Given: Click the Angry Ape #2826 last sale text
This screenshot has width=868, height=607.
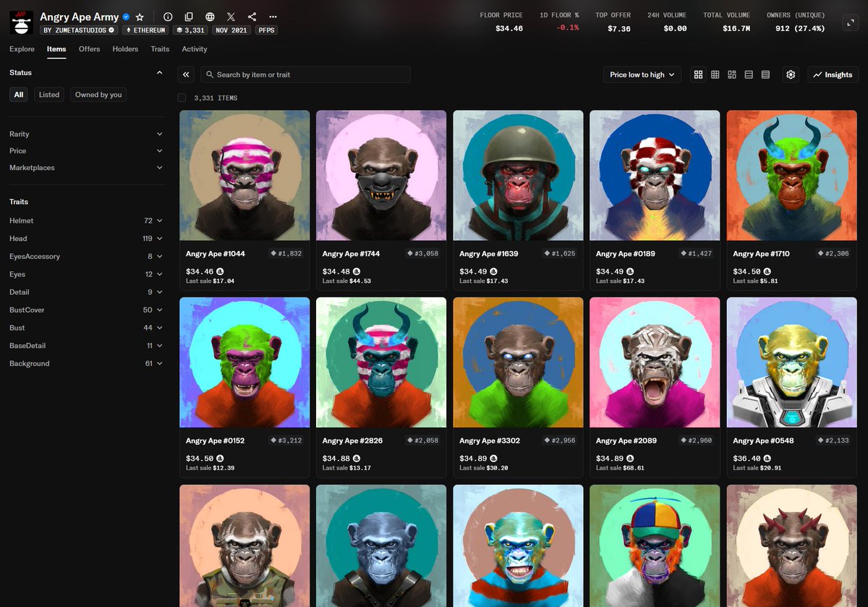Looking at the screenshot, I should [346, 468].
